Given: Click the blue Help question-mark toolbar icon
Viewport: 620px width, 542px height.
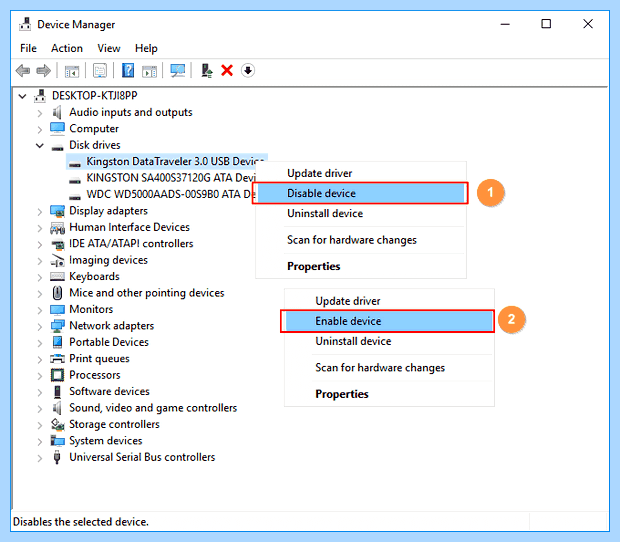Looking at the screenshot, I should pyautogui.click(x=128, y=71).
